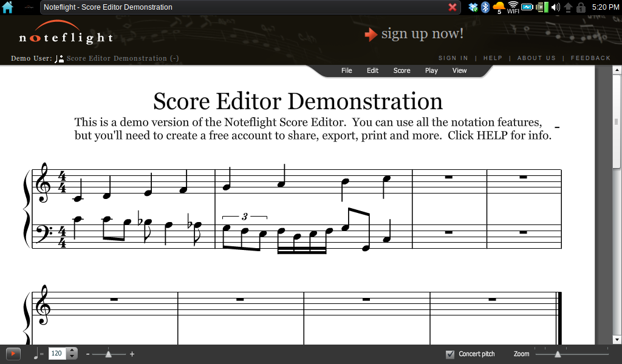
Task: Open the FEEDBACK link
Action: [590, 58]
